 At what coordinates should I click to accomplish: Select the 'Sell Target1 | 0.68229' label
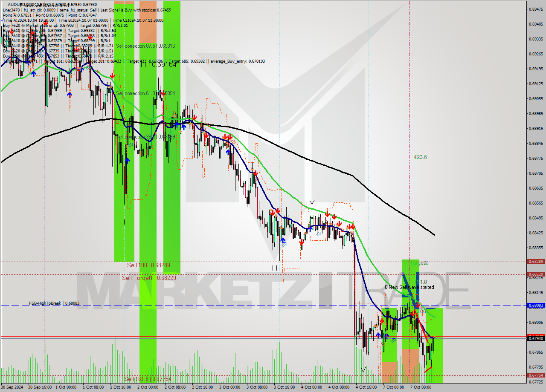[x=149, y=278]
